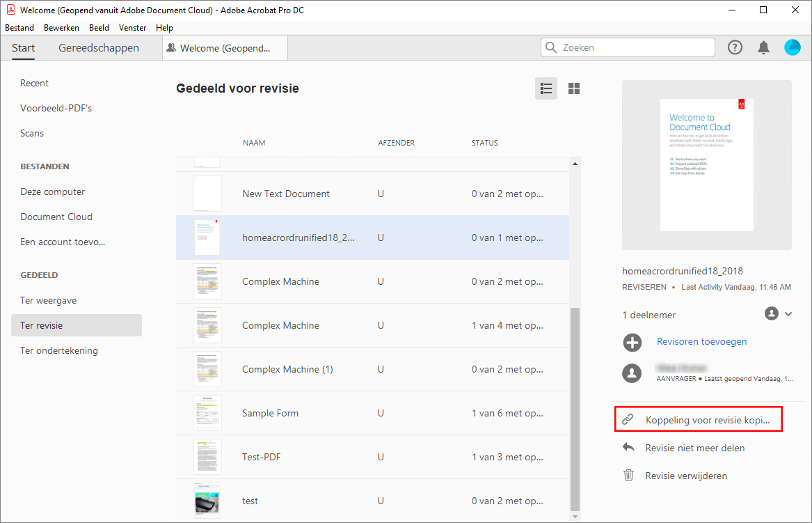Sort by the STATUS column header
Image resolution: width=812 pixels, height=523 pixels.
coord(485,143)
